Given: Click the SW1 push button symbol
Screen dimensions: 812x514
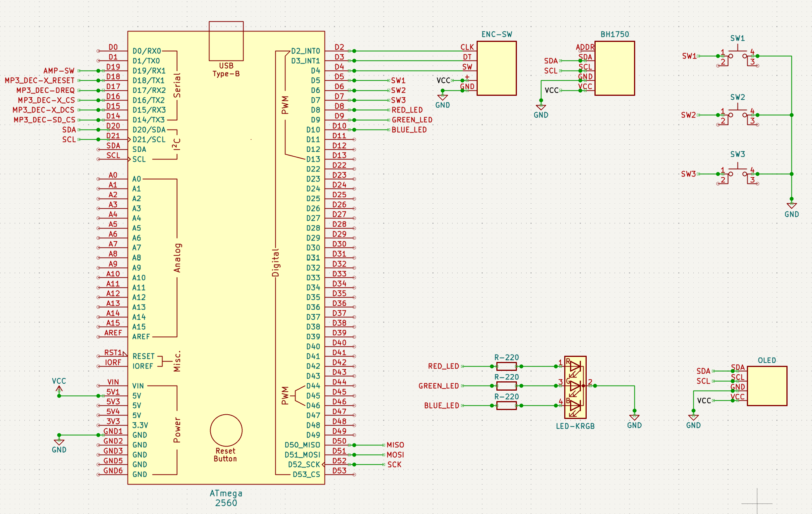Looking at the screenshot, I should [x=738, y=56].
